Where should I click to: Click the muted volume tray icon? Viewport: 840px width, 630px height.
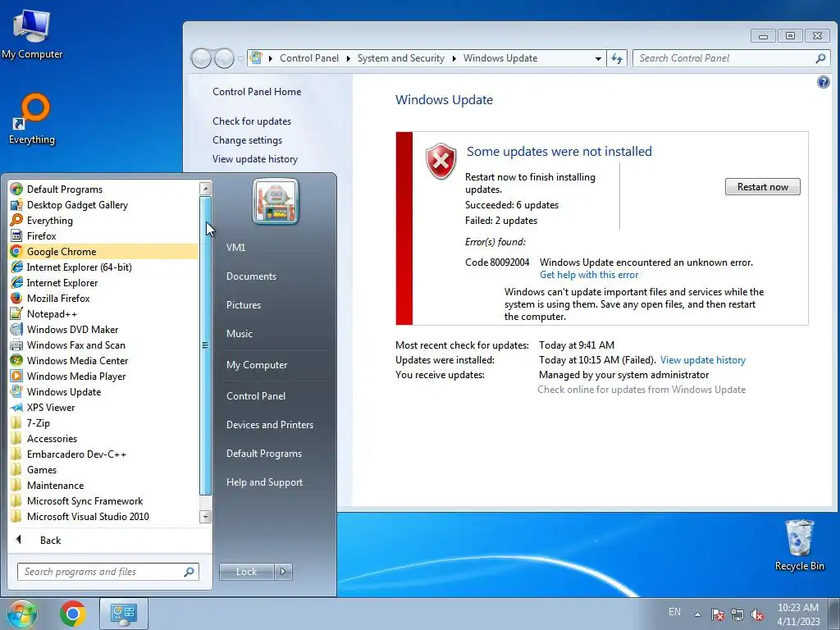(x=757, y=614)
